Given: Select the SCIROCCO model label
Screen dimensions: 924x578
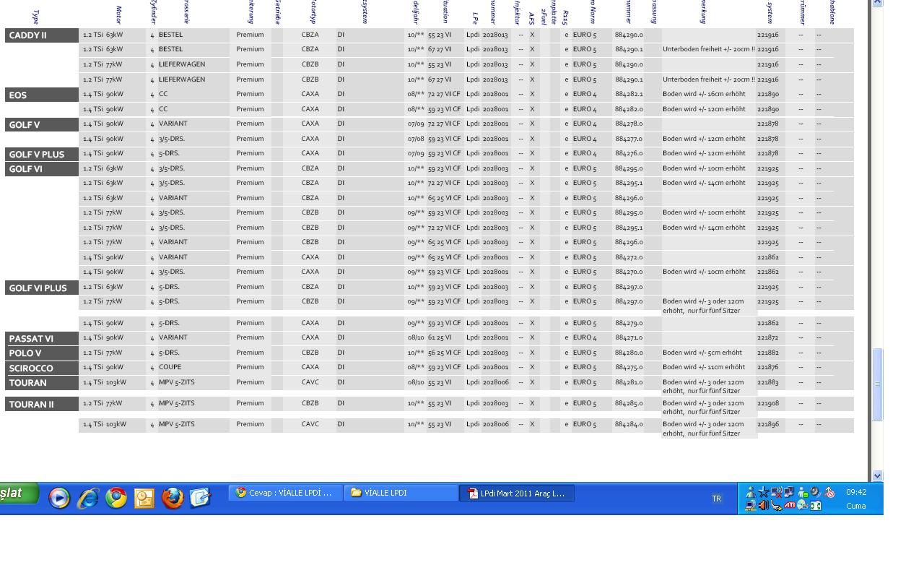Looking at the screenshot, I should 42,368.
